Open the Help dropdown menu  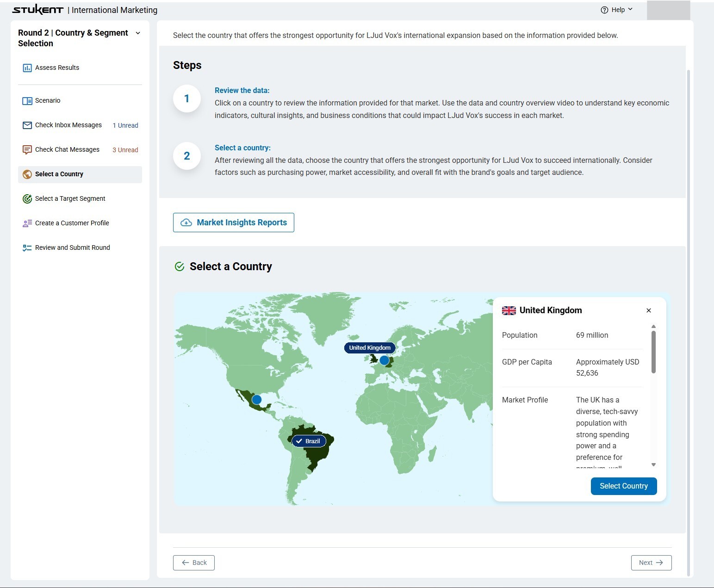pos(616,10)
